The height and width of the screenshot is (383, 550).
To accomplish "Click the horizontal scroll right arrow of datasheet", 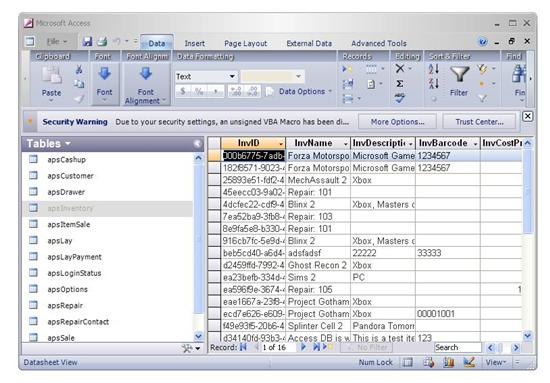I will coord(516,347).
